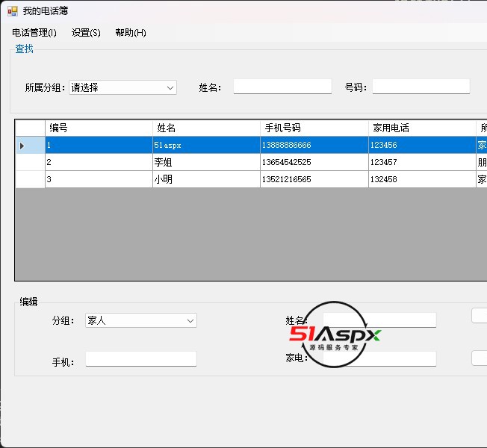Image resolution: width=487 pixels, height=448 pixels.
Task: Expand the 所属分组 dropdown showing 请选择
Action: click(122, 87)
